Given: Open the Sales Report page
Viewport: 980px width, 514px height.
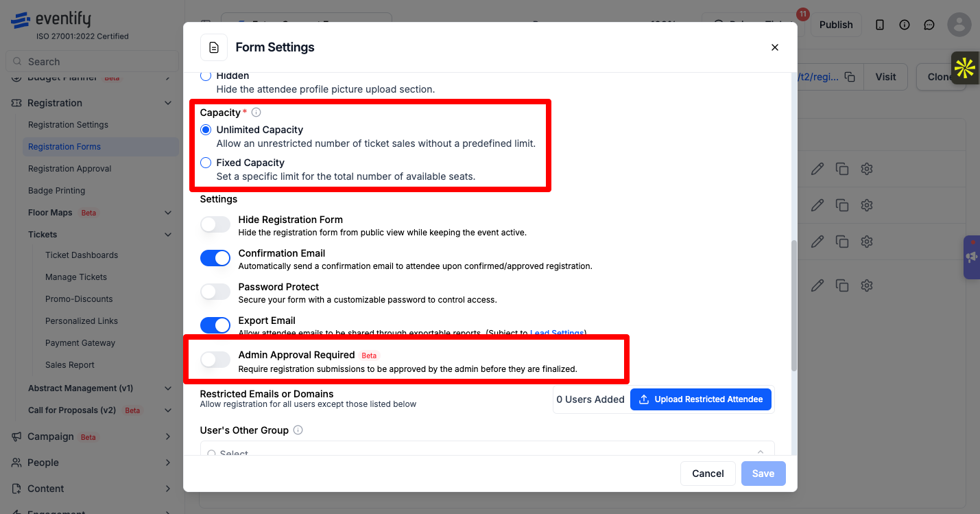Looking at the screenshot, I should (70, 365).
